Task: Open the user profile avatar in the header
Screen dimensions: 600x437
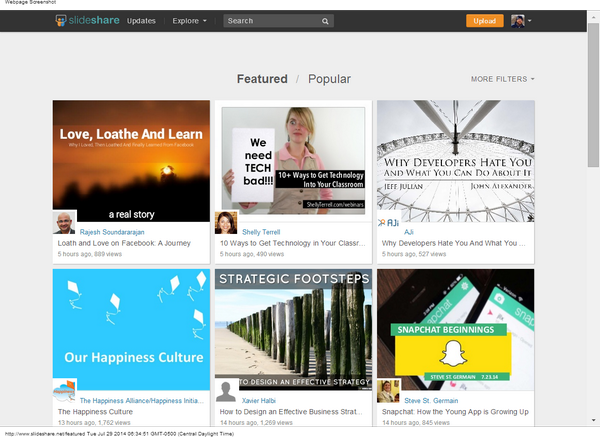Action: point(518,21)
